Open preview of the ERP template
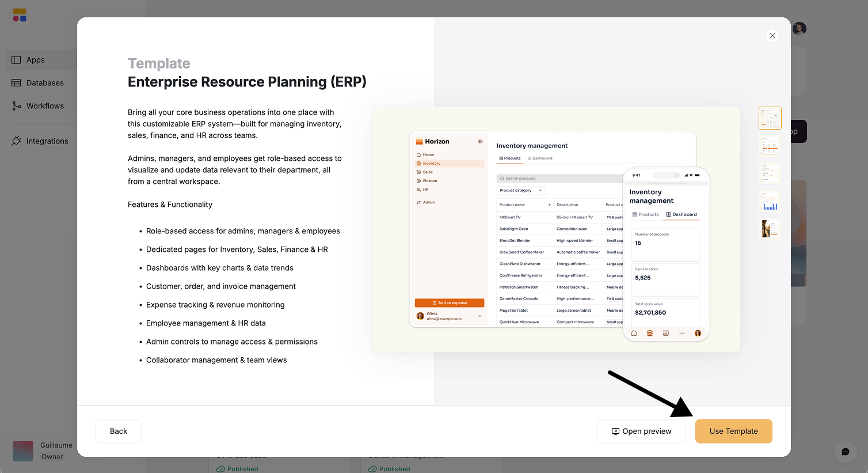 [x=641, y=431]
